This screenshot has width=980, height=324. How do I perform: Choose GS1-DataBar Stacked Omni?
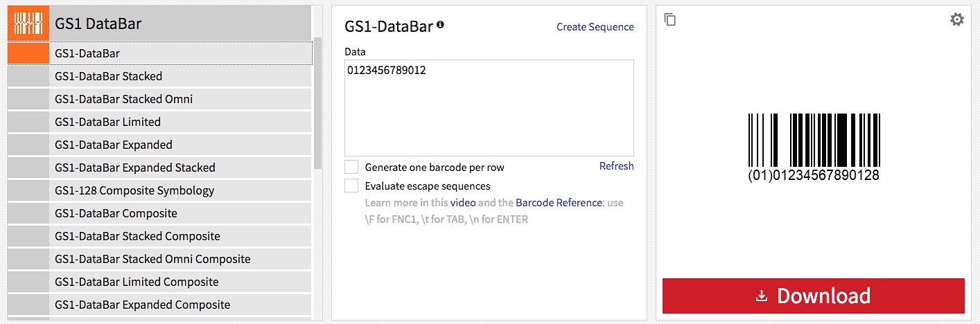coord(159,99)
